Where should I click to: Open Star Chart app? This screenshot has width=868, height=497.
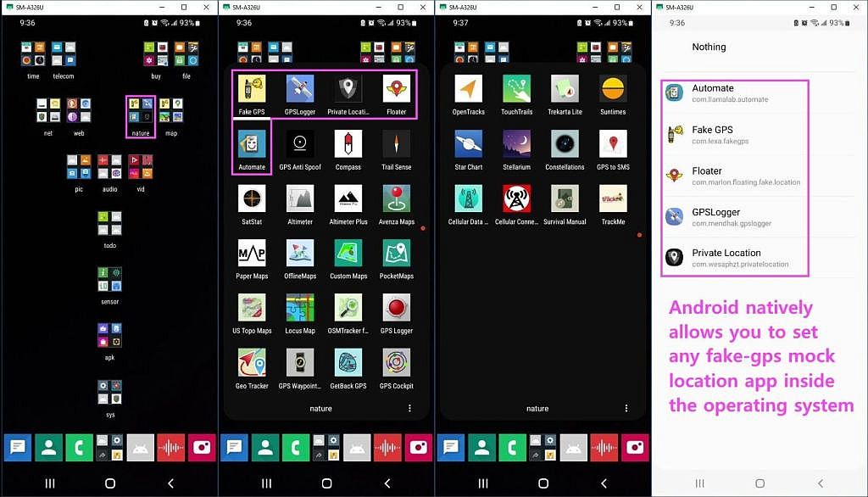[x=468, y=144]
